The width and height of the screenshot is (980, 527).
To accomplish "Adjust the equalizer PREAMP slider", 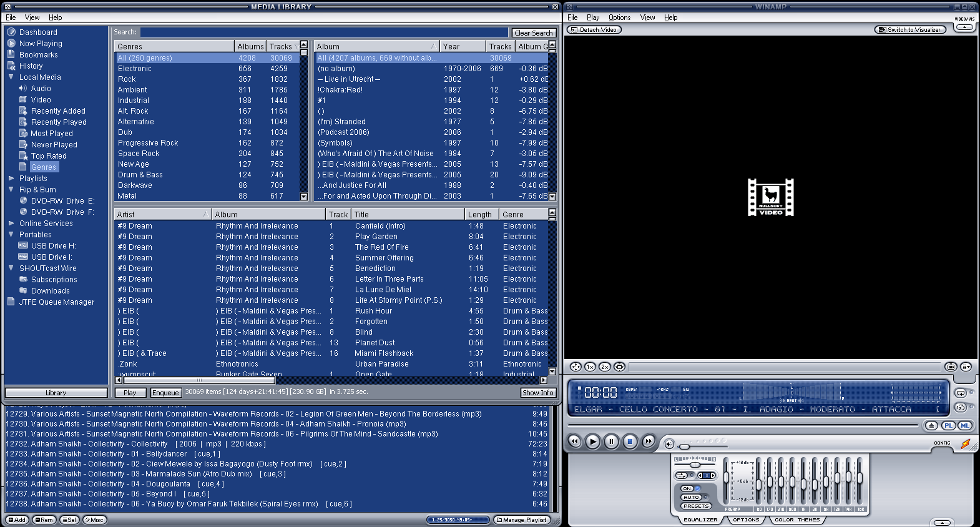I will (x=726, y=481).
